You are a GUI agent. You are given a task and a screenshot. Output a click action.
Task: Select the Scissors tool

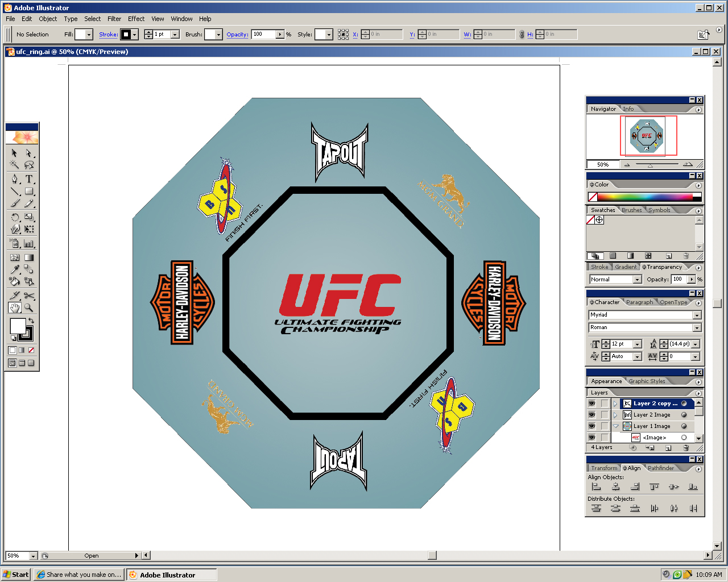(29, 296)
